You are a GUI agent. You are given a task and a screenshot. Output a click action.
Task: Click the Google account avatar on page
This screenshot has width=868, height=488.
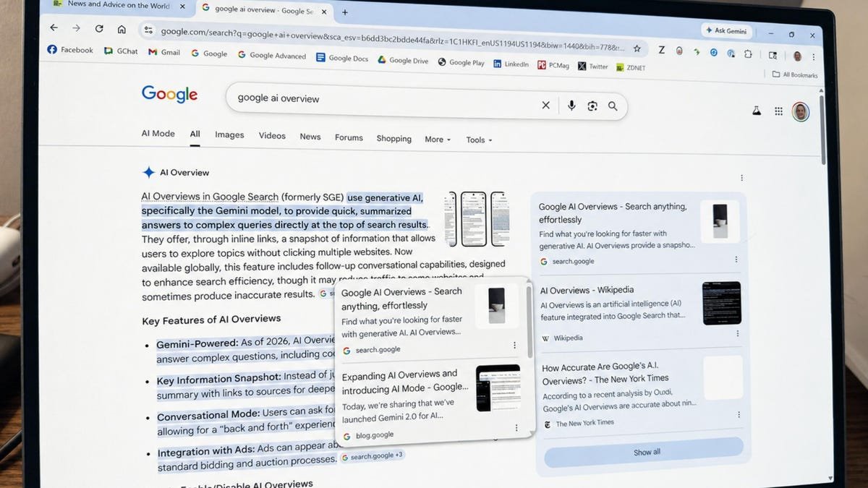(x=800, y=112)
